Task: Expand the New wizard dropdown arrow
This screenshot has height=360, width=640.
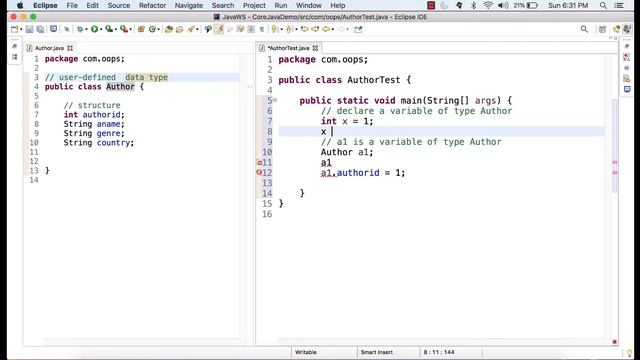Action: click(x=21, y=29)
